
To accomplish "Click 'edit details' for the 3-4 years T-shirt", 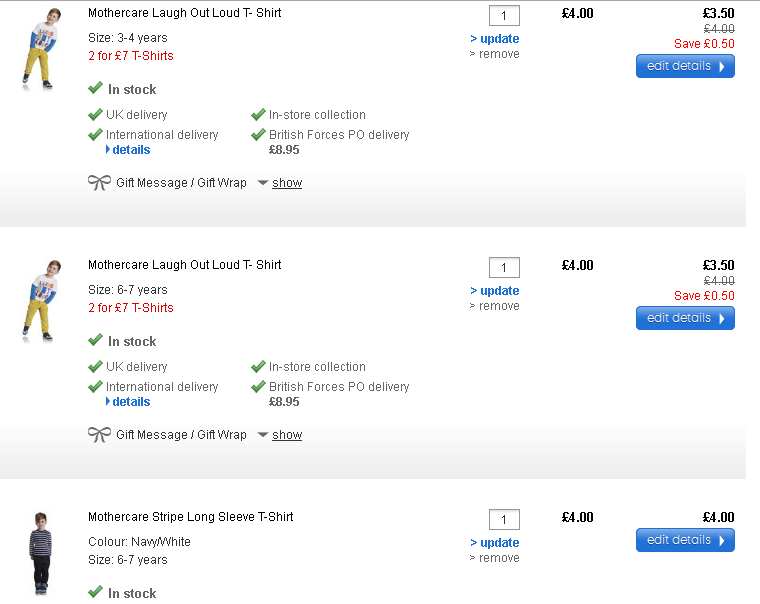I will click(x=685, y=66).
